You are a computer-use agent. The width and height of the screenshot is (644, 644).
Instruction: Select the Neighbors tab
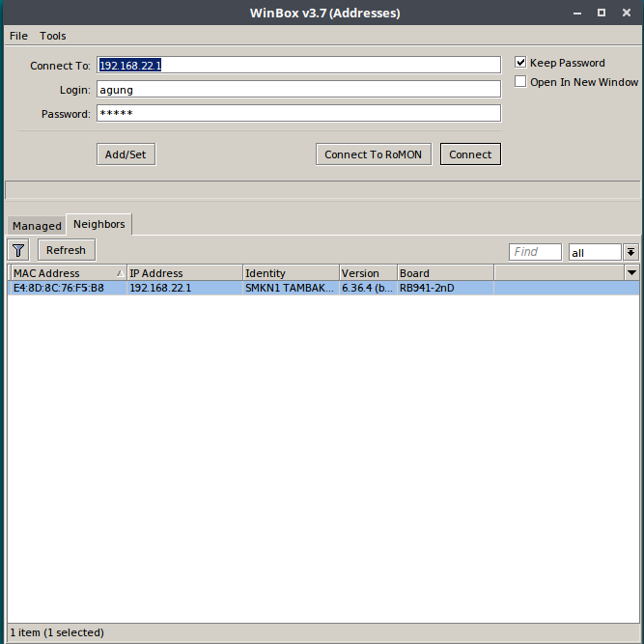click(99, 224)
